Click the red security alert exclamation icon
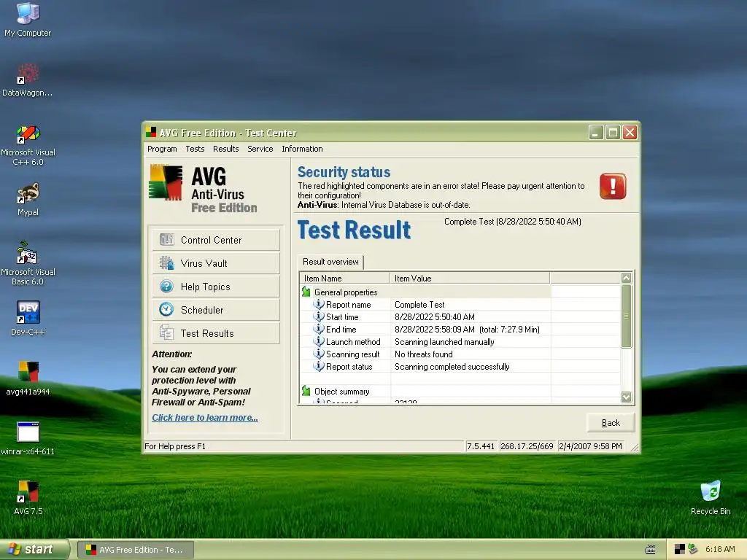747x560 pixels. [x=613, y=186]
